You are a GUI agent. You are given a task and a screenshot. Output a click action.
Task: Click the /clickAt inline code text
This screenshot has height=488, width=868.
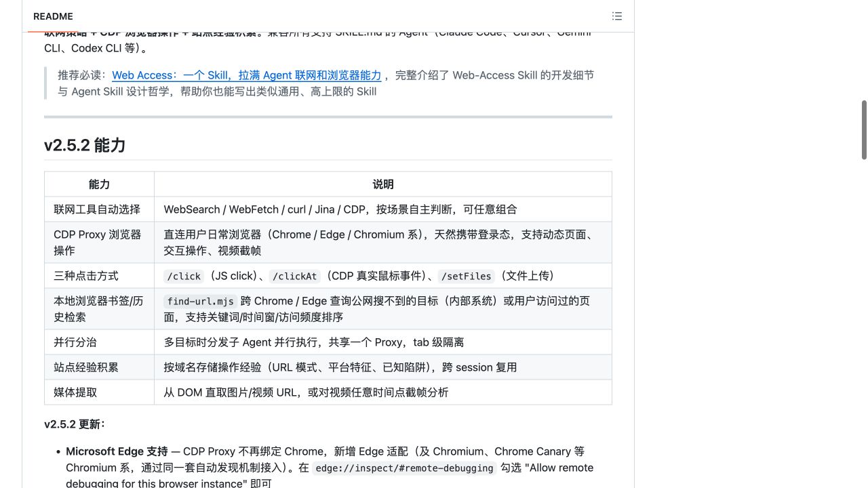pyautogui.click(x=294, y=276)
